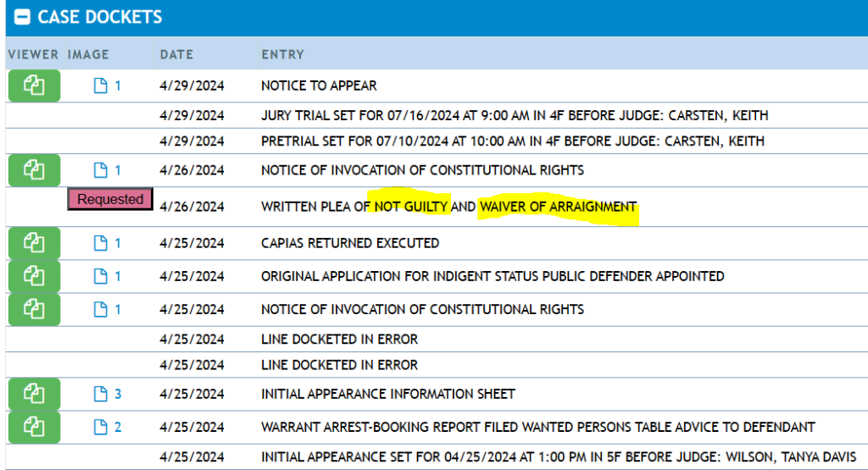868x470 pixels.
Task: Open viewer for Indigent Status application
Action: pyautogui.click(x=34, y=276)
